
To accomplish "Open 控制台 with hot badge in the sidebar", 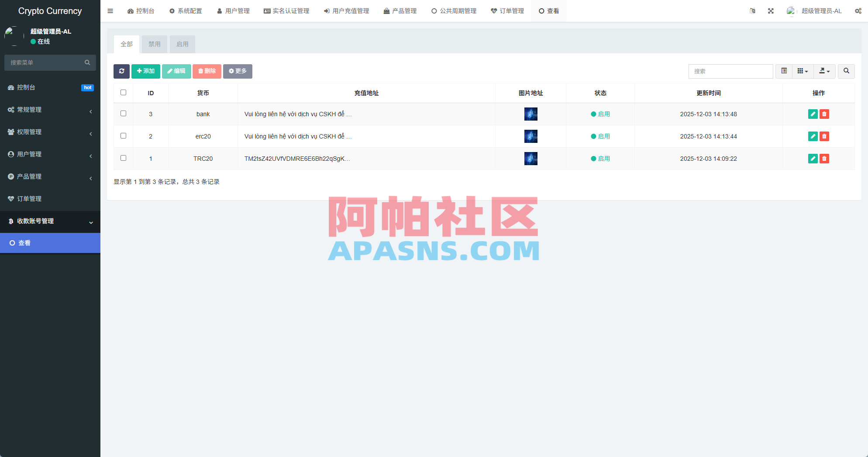I will tap(50, 87).
